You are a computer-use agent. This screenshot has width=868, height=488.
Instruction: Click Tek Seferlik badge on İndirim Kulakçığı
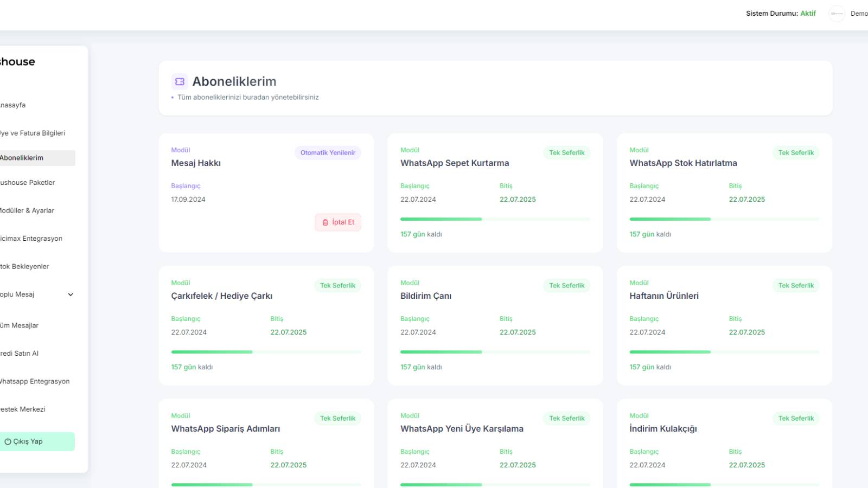796,419
